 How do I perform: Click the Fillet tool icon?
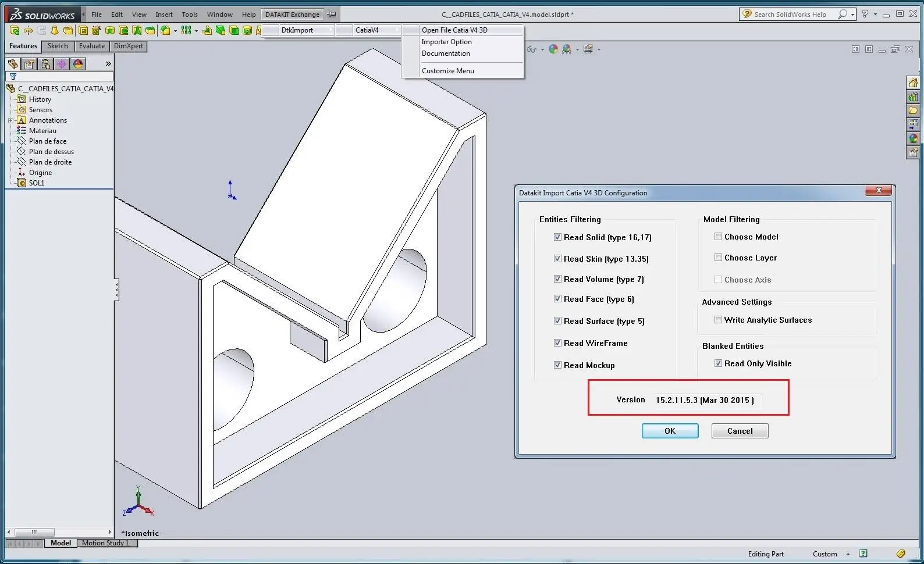[165, 30]
